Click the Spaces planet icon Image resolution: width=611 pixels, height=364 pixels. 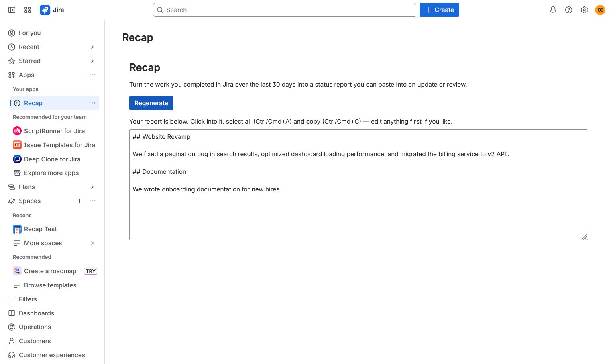(x=12, y=201)
